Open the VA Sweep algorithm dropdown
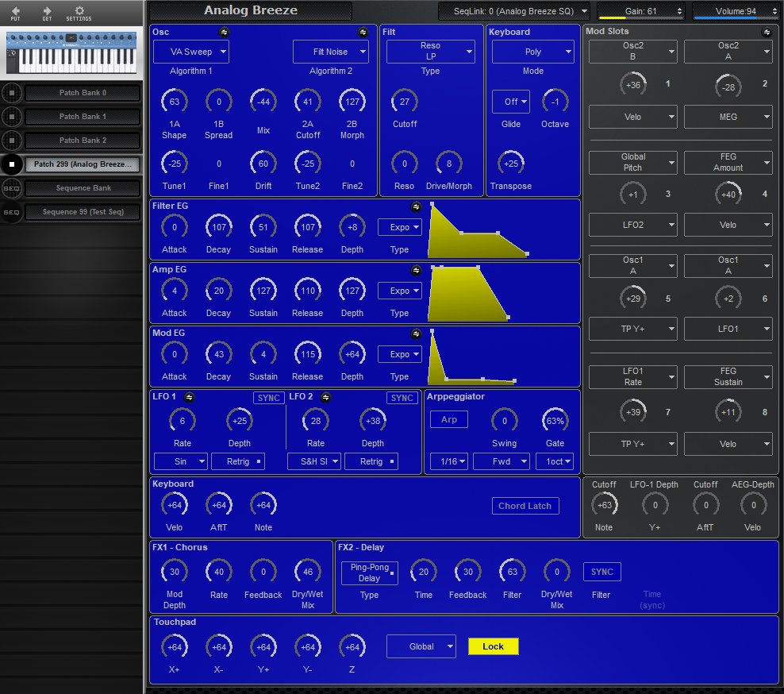Image resolution: width=784 pixels, height=694 pixels. pyautogui.click(x=191, y=52)
